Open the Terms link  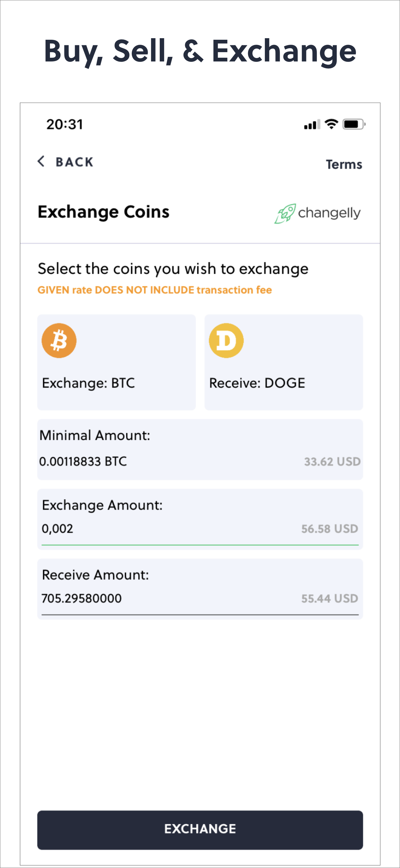click(344, 165)
